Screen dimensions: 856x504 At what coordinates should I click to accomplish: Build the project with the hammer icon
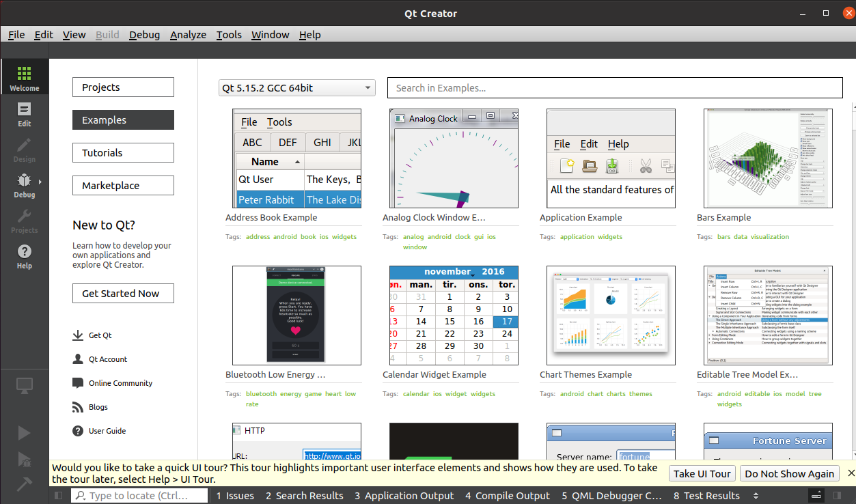[24, 485]
